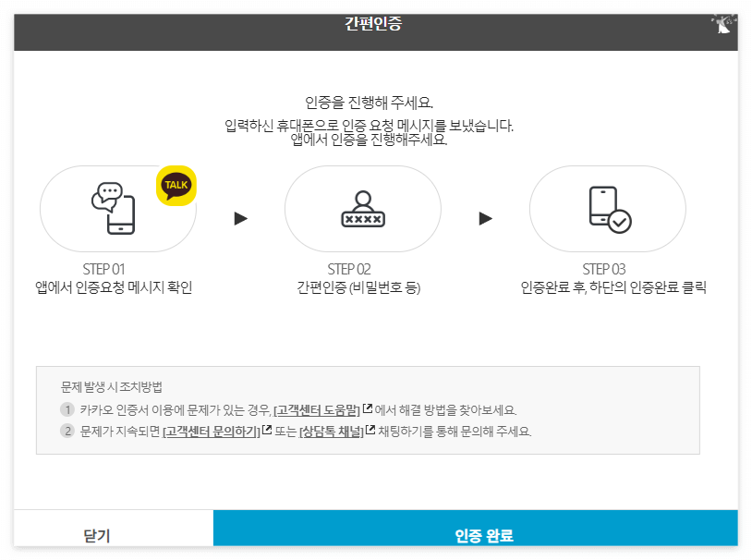The image size is (752, 560).
Task: Click the 문제 발생 시 조치방법 heading
Action: click(x=111, y=387)
